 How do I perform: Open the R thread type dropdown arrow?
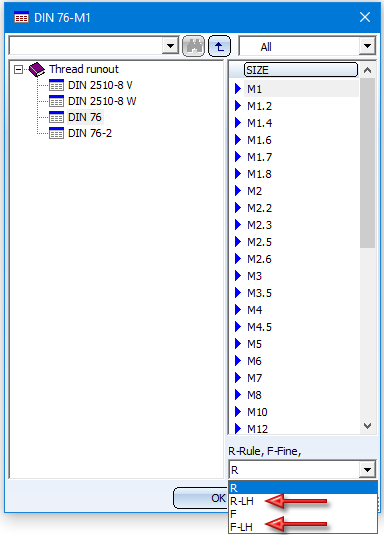[367, 469]
